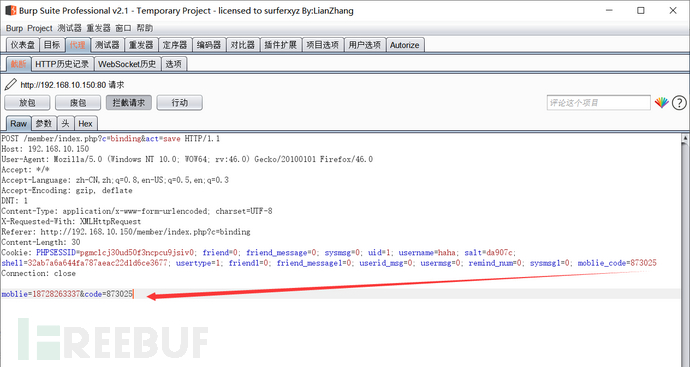Viewport: 690px width, 367px height.
Task: Click the Connection: close line
Action: click(38, 273)
